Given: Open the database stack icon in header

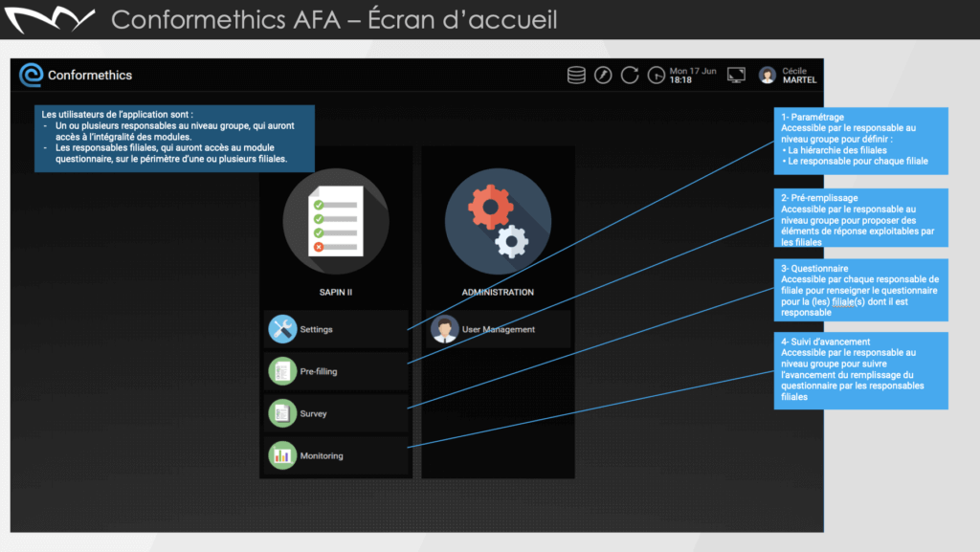Looking at the screenshot, I should click(x=576, y=75).
